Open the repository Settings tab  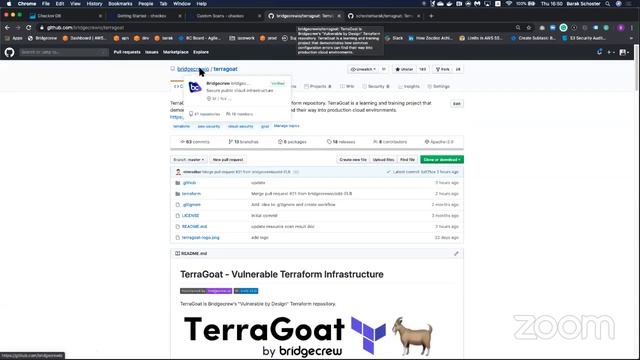(x=438, y=87)
